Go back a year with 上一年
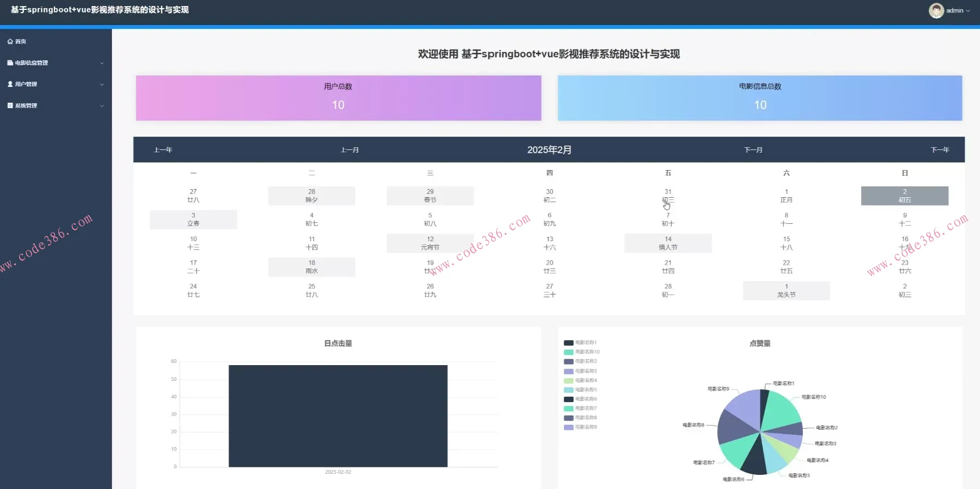980x489 pixels. tap(163, 150)
